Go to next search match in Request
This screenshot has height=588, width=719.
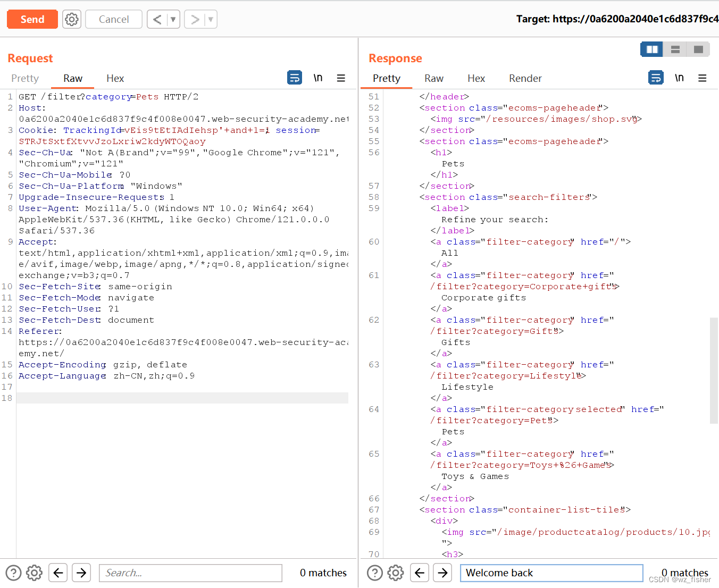[x=81, y=573]
